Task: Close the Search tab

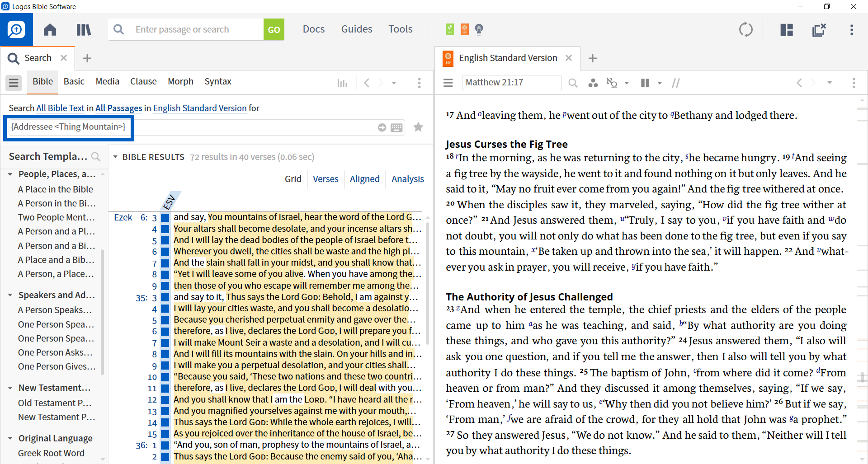Action: tap(64, 58)
